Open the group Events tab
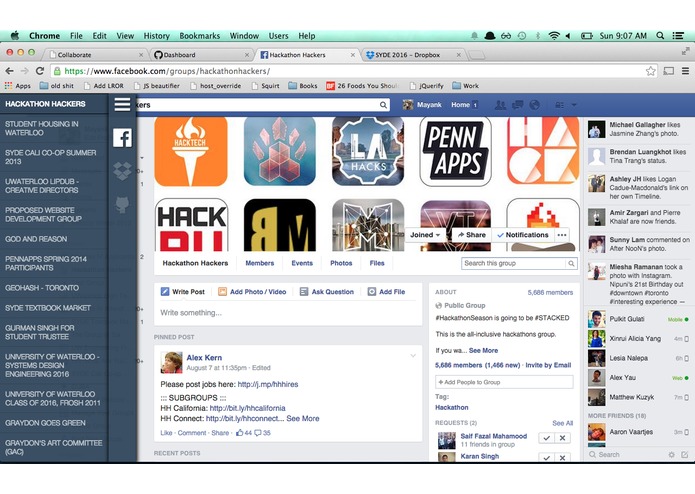Image resolution: width=695 pixels, height=494 pixels. click(302, 263)
